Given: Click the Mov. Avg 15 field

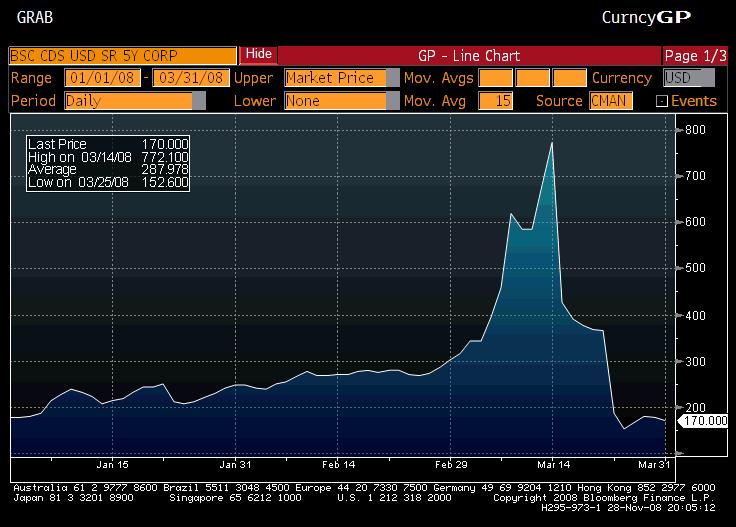Looking at the screenshot, I should click(495, 101).
